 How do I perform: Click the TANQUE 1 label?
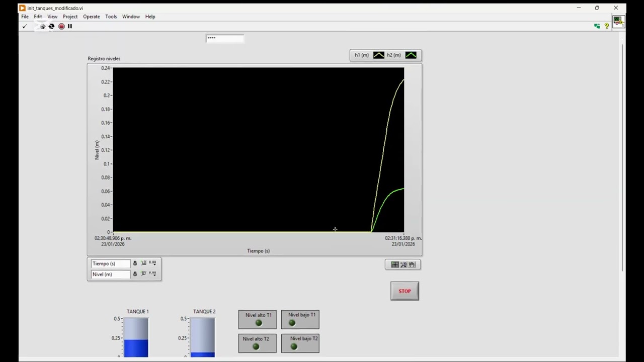[138, 312]
